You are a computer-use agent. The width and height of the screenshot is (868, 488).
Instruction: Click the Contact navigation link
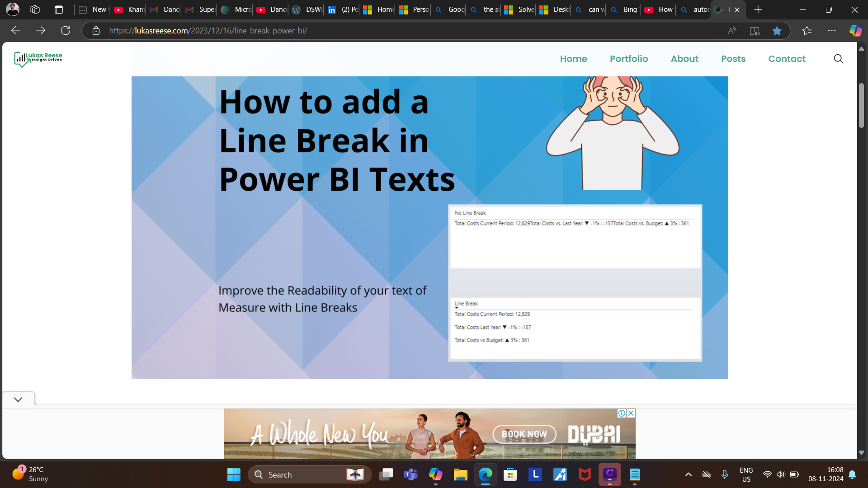(787, 59)
